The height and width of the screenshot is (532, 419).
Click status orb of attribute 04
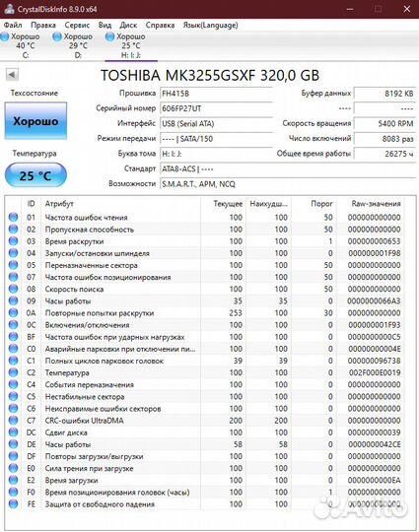(x=13, y=253)
